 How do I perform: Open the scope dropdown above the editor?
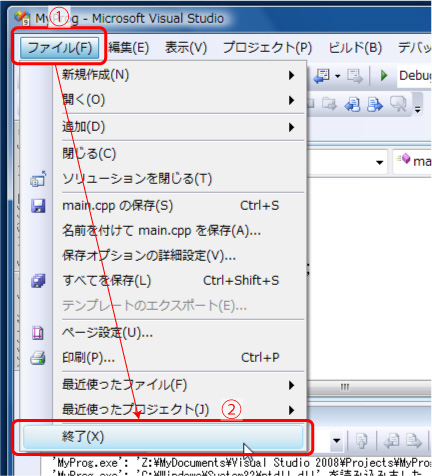click(379, 162)
